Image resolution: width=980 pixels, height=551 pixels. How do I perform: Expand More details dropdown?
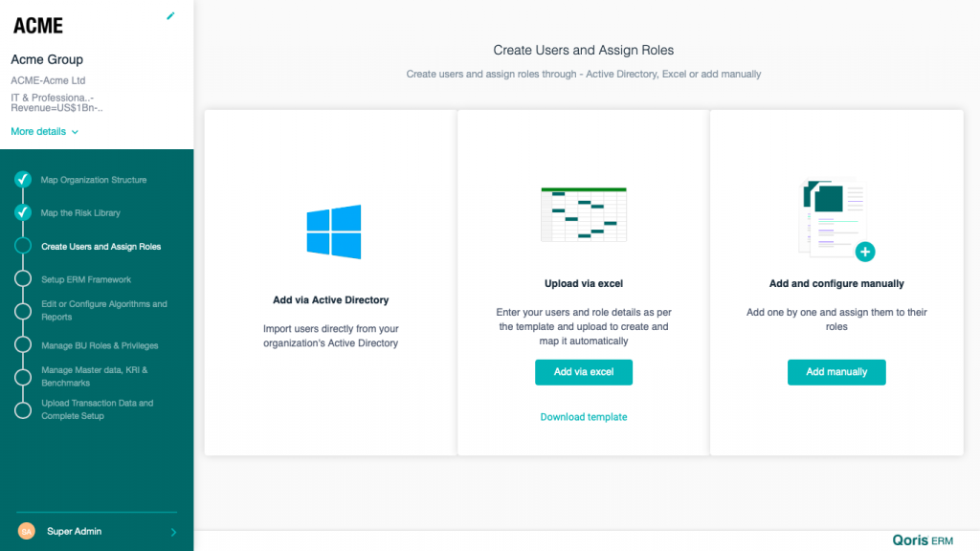click(x=44, y=131)
